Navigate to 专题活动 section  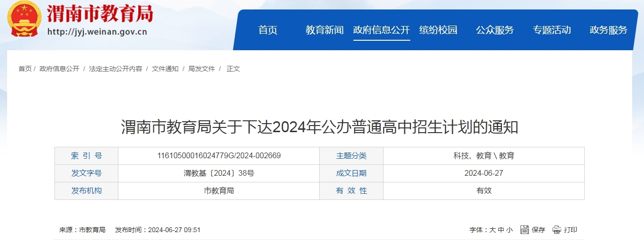point(552,30)
